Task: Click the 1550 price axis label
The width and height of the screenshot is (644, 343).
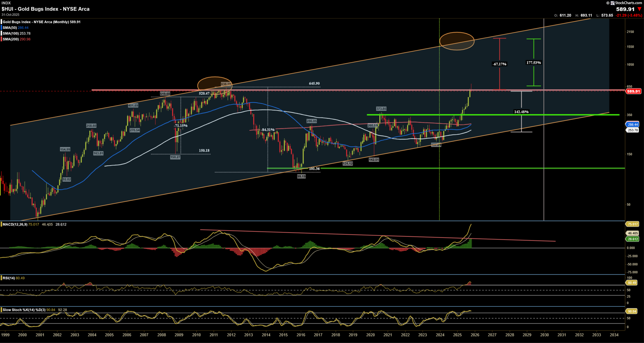Action: point(630,47)
